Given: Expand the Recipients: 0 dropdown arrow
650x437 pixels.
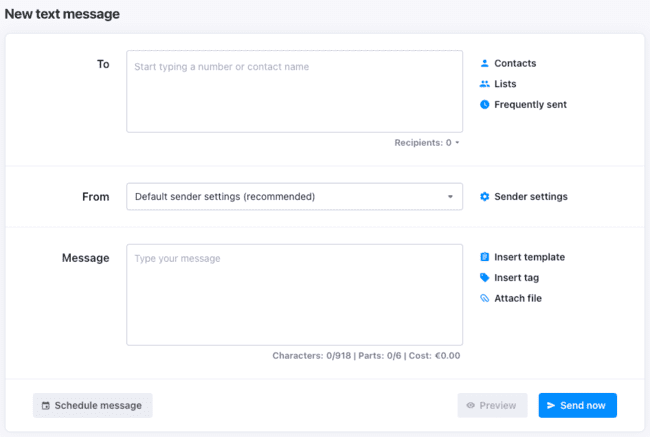Looking at the screenshot, I should (457, 143).
